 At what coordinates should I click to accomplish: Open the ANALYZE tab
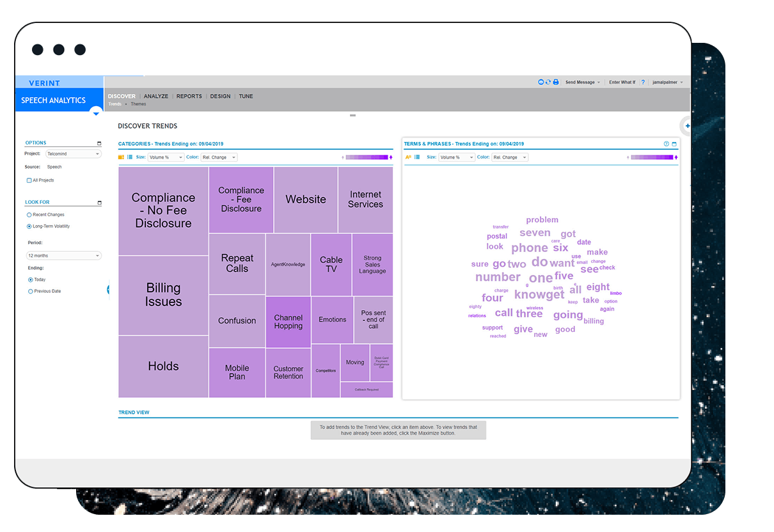click(x=156, y=97)
